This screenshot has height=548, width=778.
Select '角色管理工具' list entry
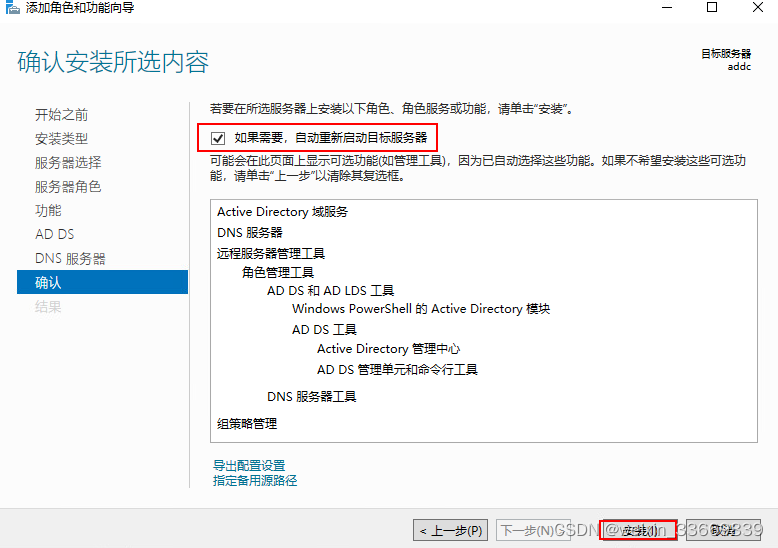click(x=278, y=273)
